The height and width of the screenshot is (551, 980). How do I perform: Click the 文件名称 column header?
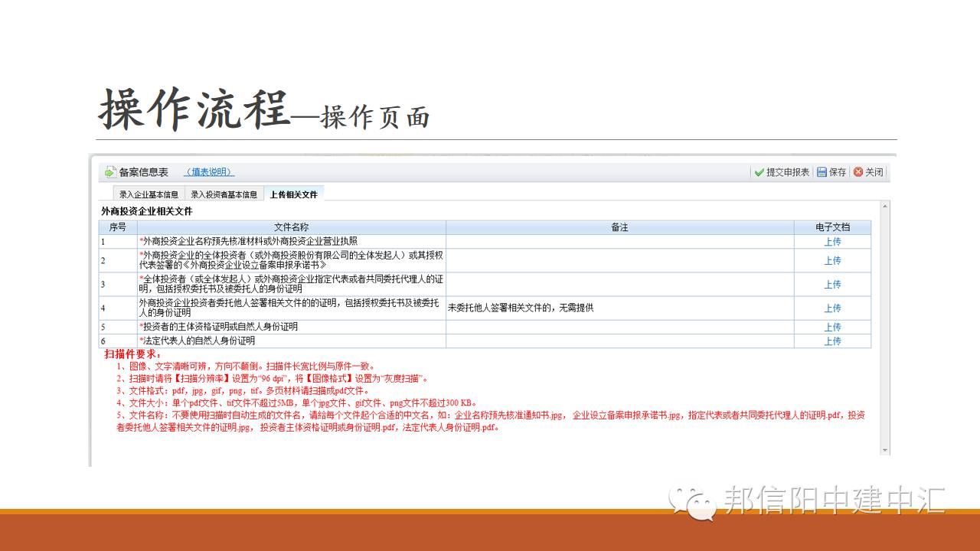[291, 227]
